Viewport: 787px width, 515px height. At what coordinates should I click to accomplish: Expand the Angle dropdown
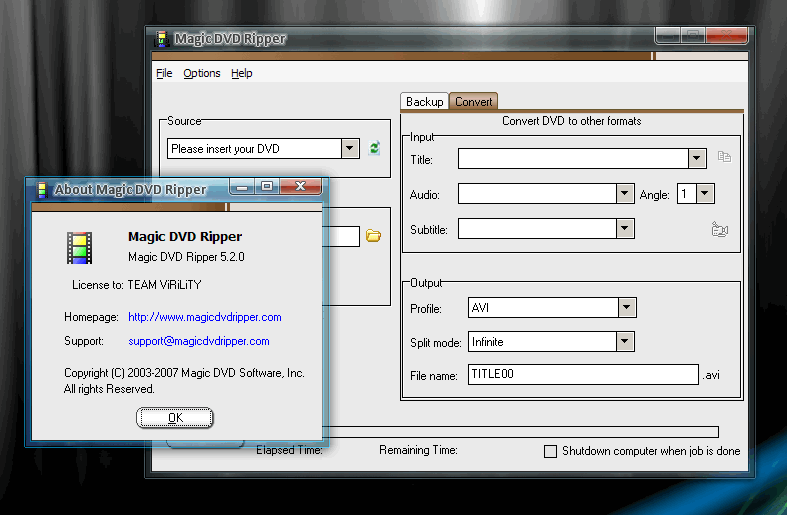(x=705, y=194)
